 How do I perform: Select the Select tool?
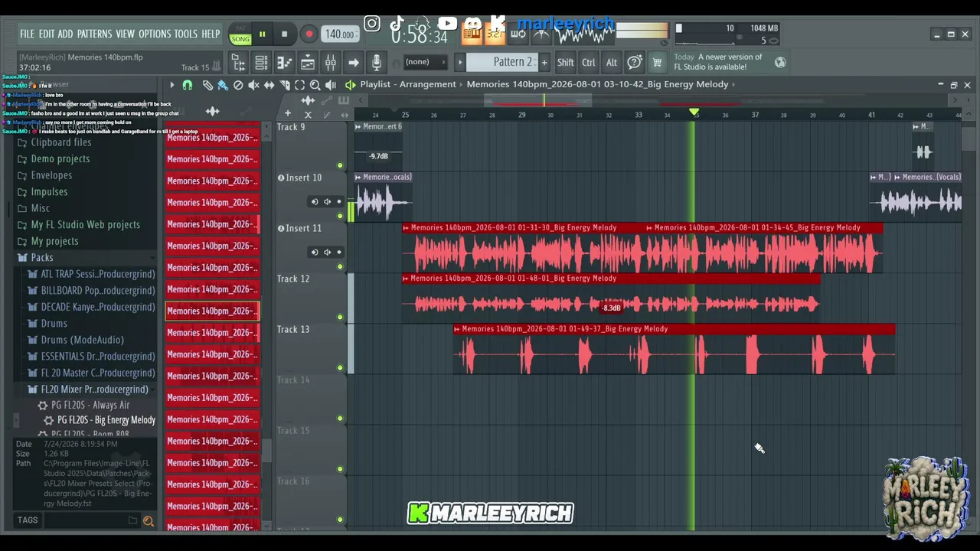tap(299, 85)
